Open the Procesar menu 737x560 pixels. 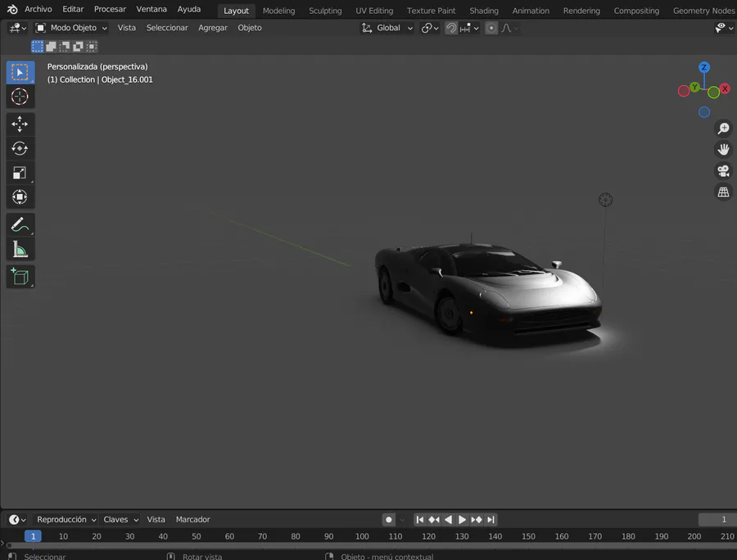[110, 9]
